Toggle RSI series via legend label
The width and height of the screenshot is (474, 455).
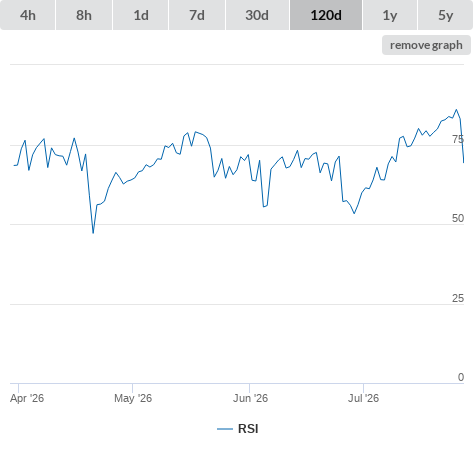[x=248, y=429]
